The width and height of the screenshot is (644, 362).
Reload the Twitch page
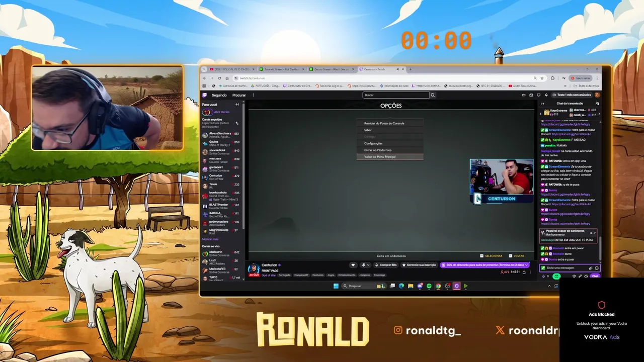tap(219, 78)
